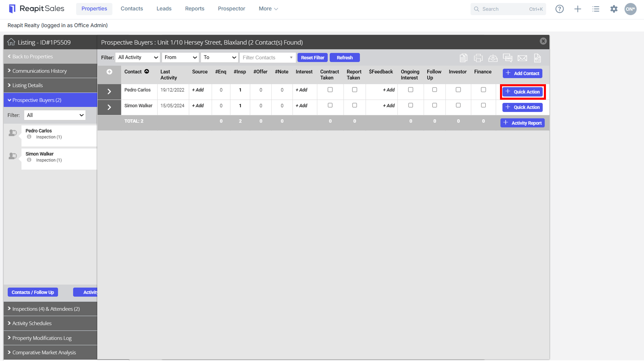Open the settings gear icon
This screenshot has height=362, width=644.
click(x=614, y=9)
